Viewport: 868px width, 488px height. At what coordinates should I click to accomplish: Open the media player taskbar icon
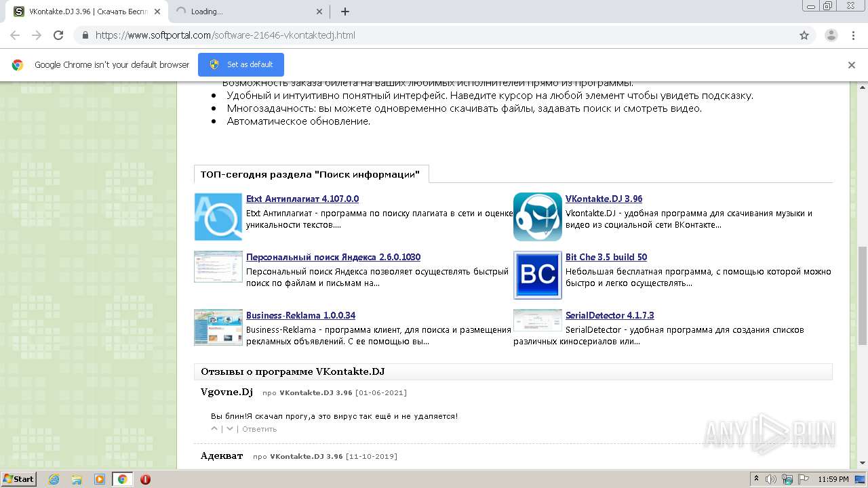[x=100, y=479]
